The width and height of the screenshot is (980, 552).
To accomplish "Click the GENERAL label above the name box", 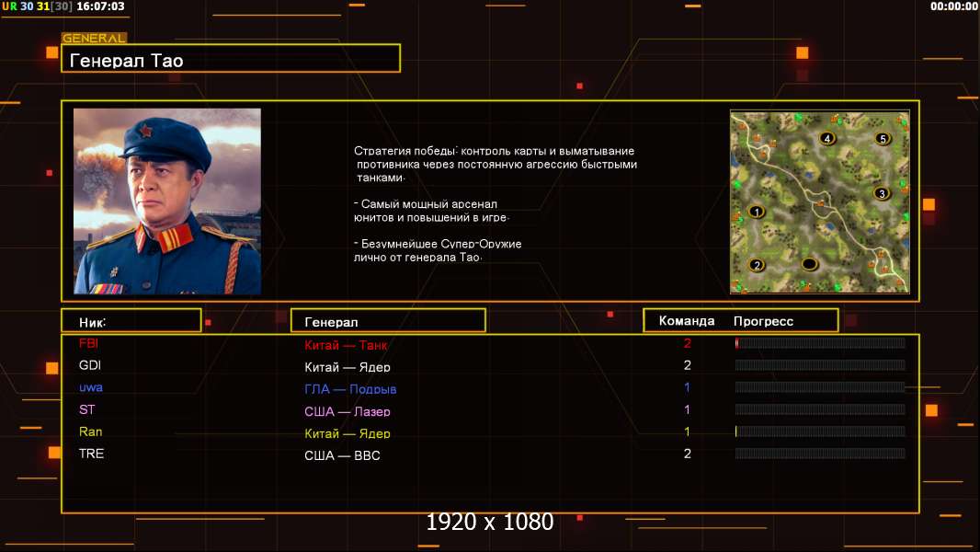I will (94, 38).
